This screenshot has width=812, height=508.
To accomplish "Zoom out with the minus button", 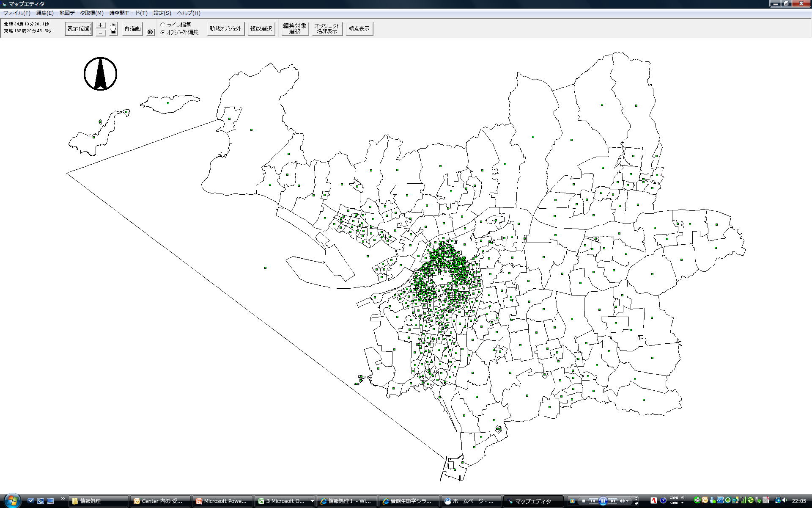I will pos(100,33).
